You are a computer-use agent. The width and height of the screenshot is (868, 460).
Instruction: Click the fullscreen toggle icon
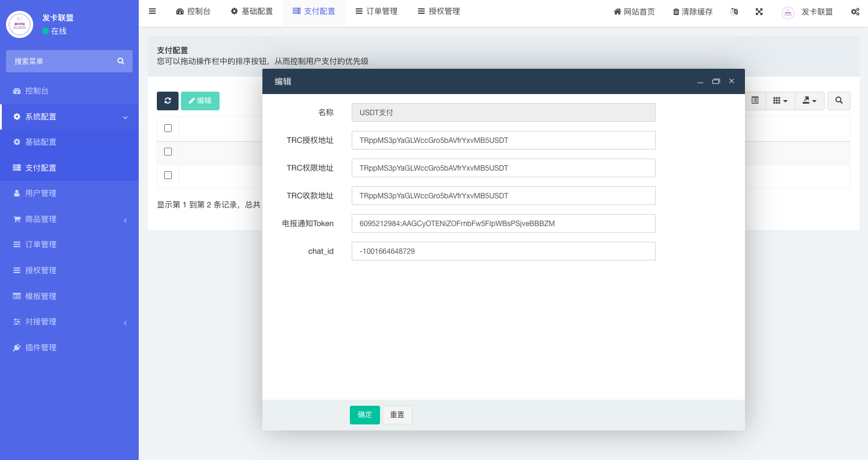[x=759, y=12]
